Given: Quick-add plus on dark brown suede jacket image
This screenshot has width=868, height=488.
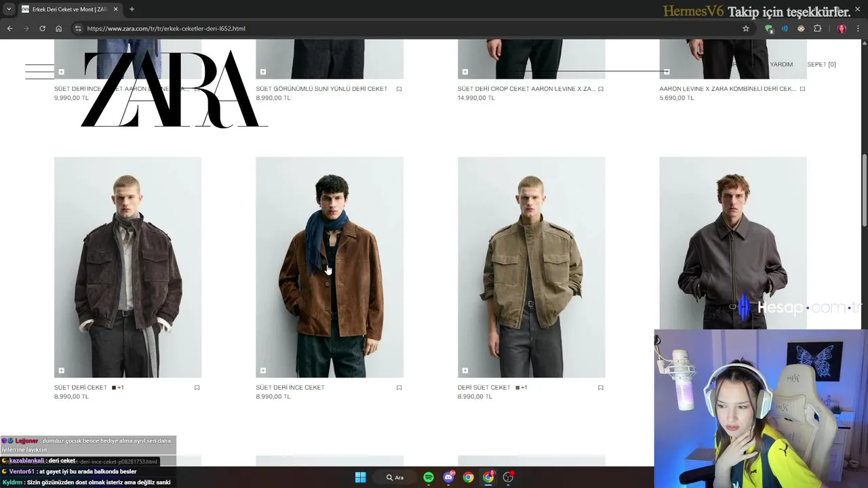Looking at the screenshot, I should [61, 371].
